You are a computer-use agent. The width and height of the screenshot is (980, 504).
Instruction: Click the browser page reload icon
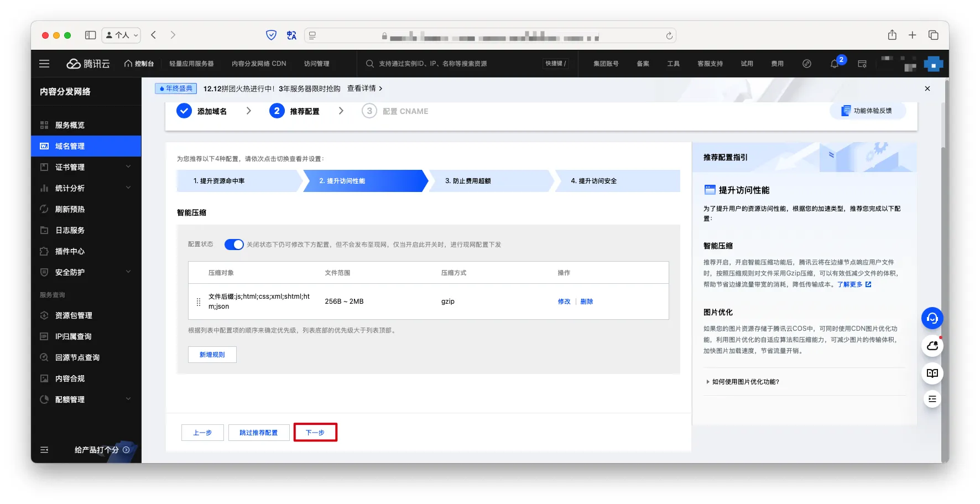pos(669,36)
